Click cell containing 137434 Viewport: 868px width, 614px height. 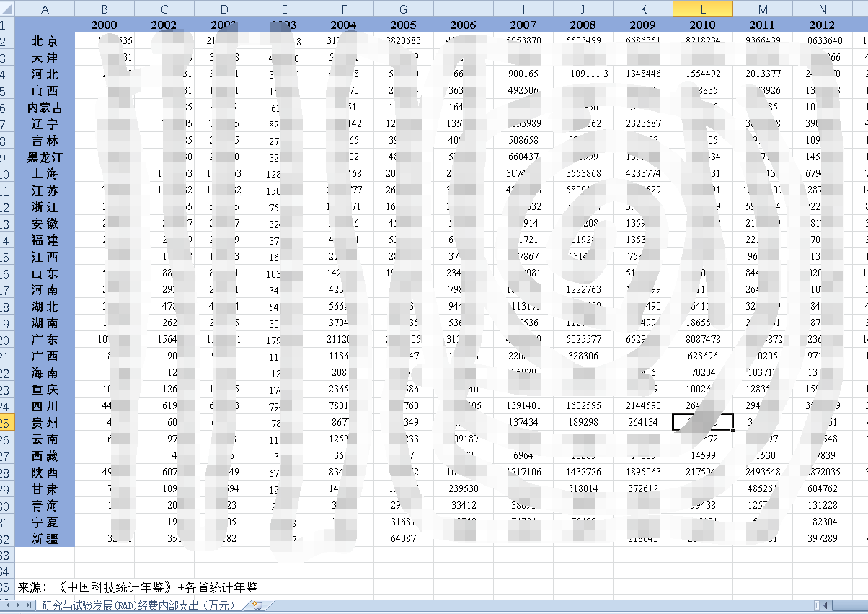click(x=523, y=423)
